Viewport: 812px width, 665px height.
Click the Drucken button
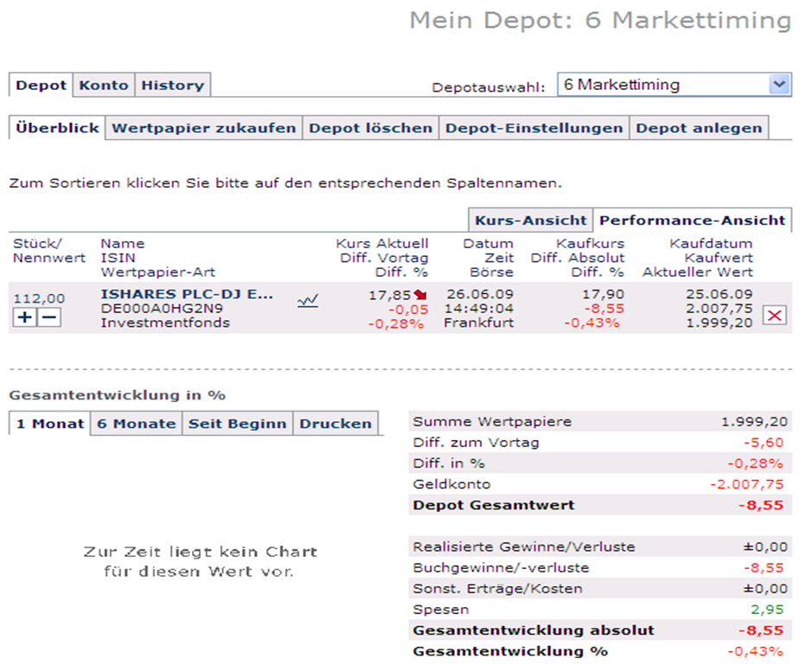[336, 424]
